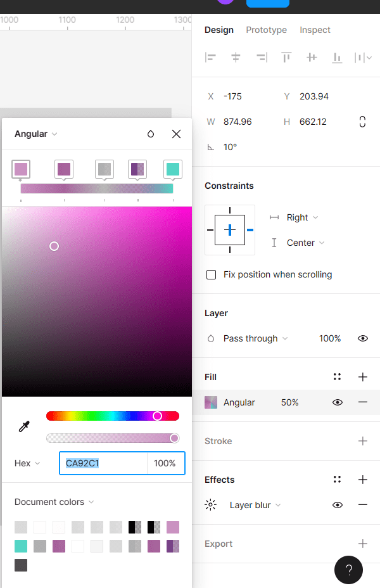Add an export setting
Screen dimensions: 380x588
pos(363,544)
